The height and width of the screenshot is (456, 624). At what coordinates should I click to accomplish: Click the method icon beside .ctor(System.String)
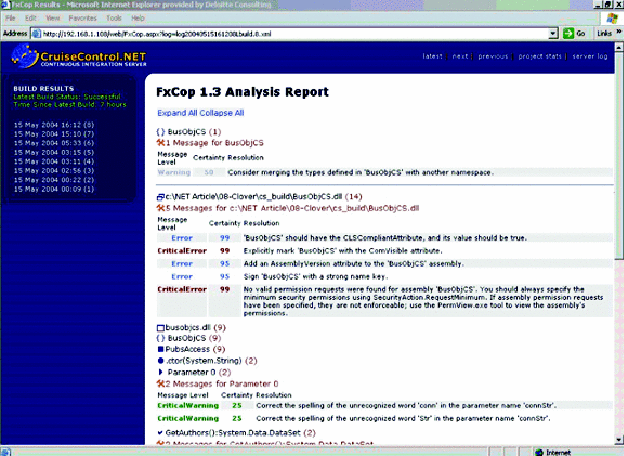pos(162,360)
